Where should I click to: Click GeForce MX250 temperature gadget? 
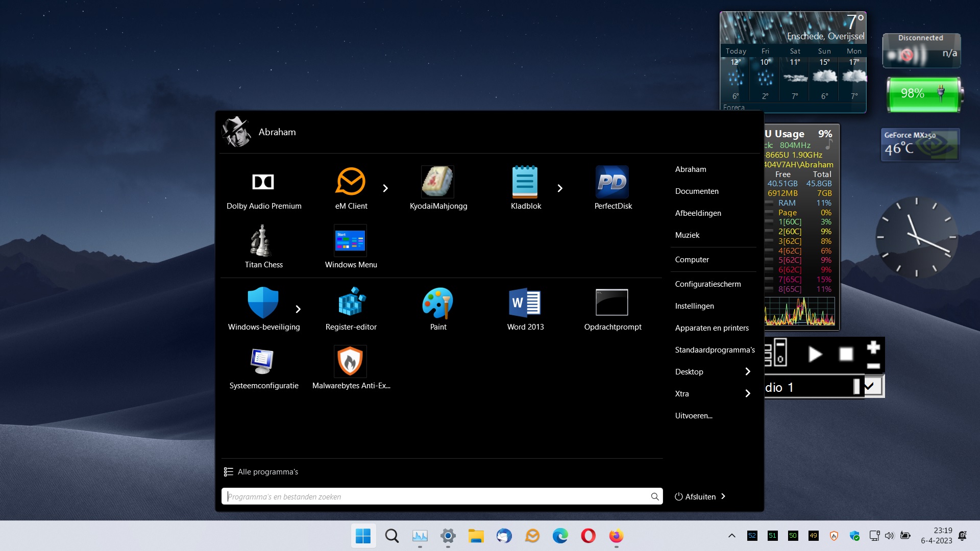click(920, 144)
